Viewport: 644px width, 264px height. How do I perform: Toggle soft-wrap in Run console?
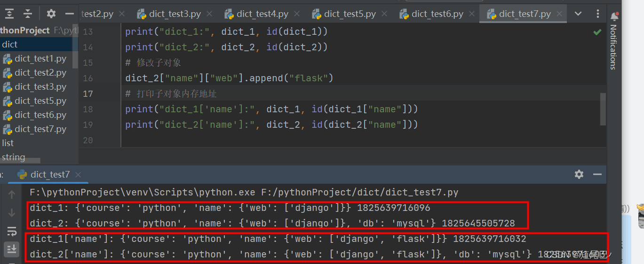[12, 231]
